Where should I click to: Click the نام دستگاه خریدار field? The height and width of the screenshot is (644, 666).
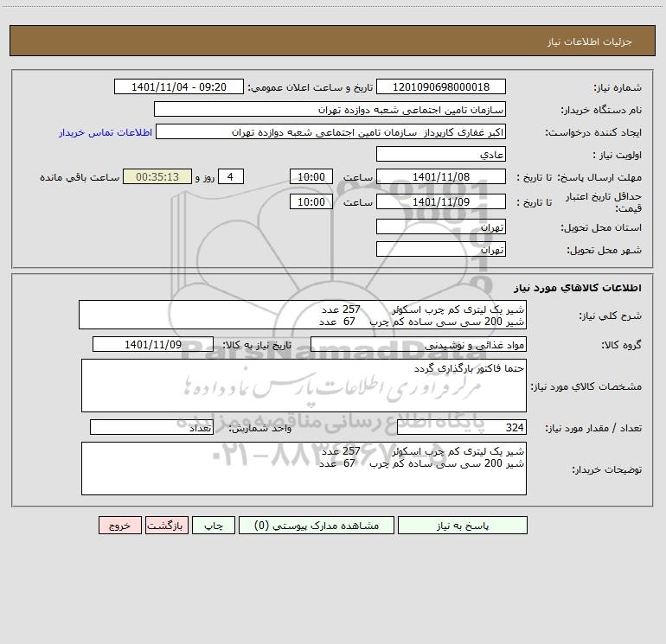tap(330, 109)
